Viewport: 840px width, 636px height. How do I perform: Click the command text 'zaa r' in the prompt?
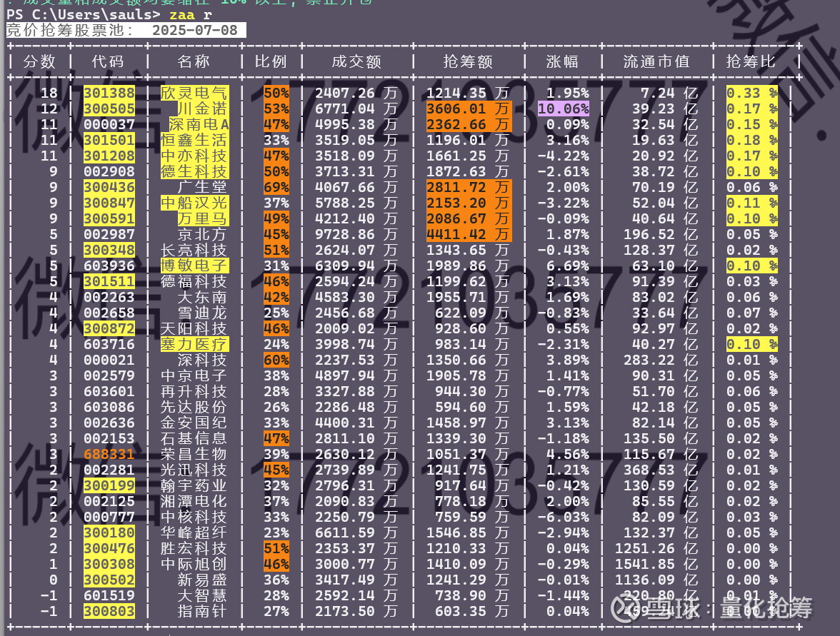tap(191, 14)
